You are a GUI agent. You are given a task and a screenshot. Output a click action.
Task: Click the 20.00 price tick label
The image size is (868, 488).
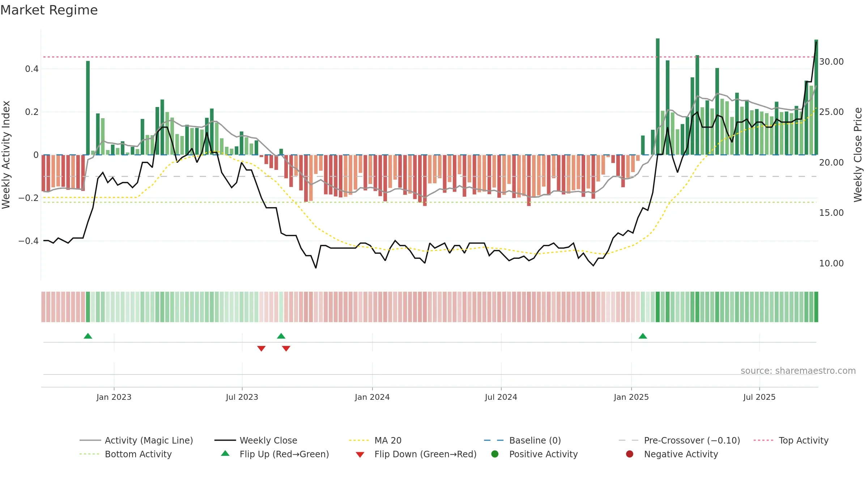click(x=831, y=163)
